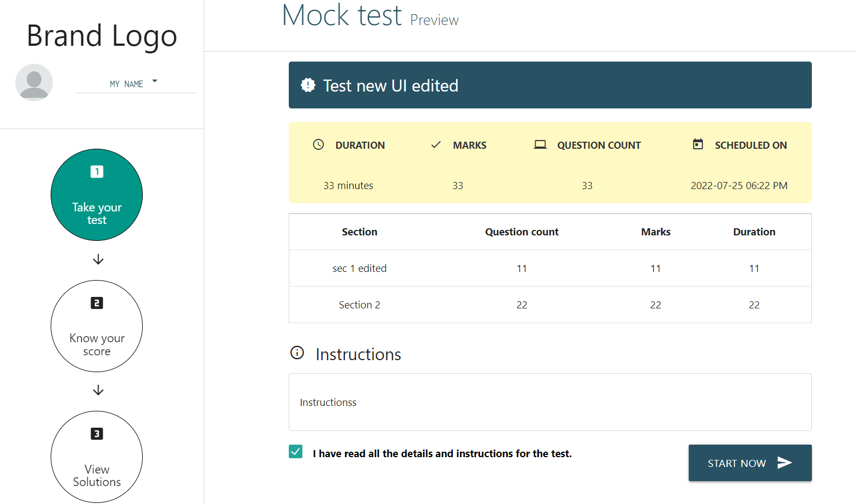Click the 2022-07-25 06:22 PM scheduled date
Screen dimensions: 856x504
click(x=739, y=186)
